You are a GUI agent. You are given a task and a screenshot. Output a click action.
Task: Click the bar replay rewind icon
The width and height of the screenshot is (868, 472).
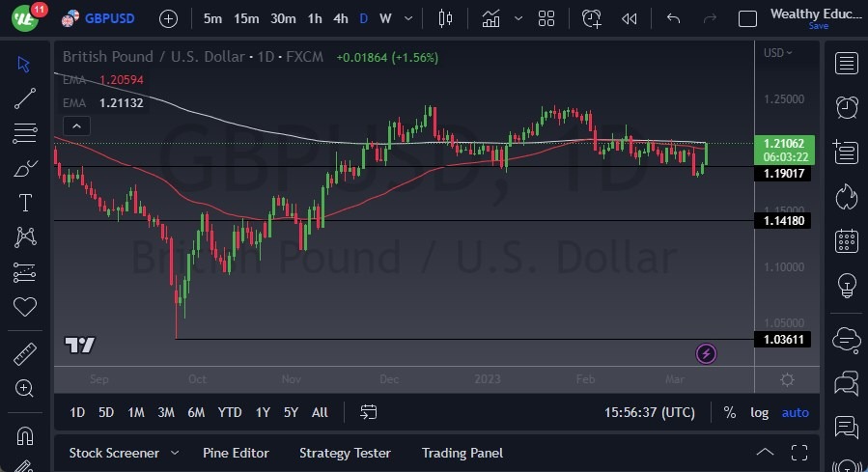point(629,18)
